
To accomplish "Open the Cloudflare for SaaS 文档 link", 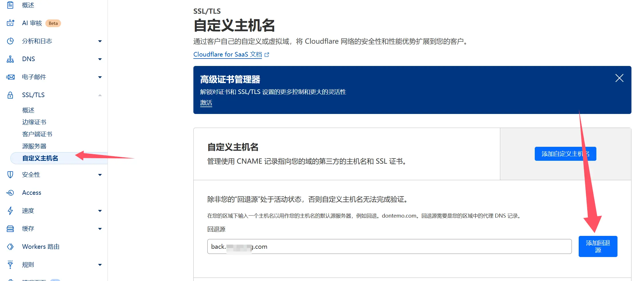I will 228,54.
